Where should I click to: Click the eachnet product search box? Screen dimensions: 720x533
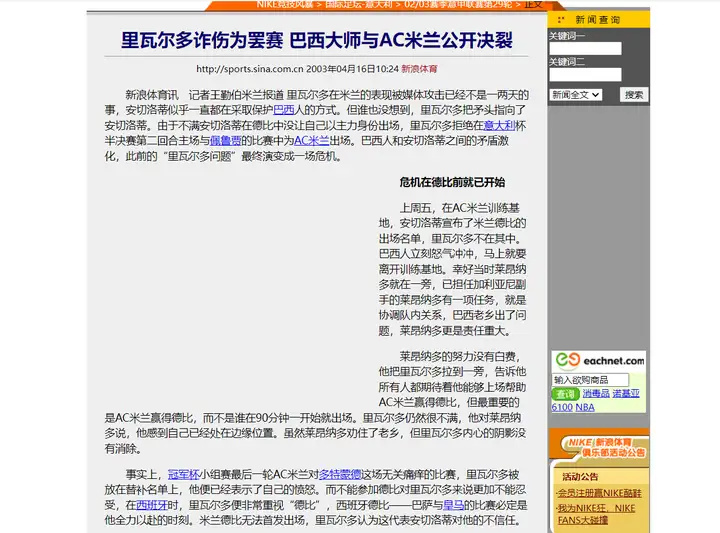coord(590,380)
